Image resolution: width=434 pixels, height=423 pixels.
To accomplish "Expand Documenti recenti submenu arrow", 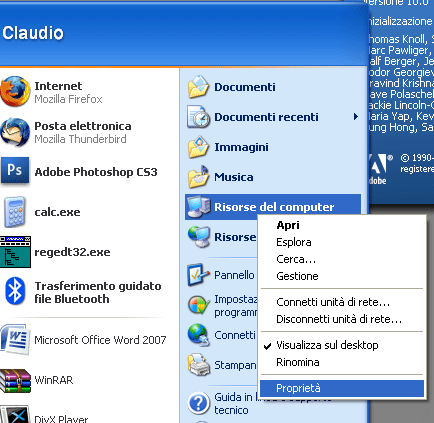I will (356, 117).
